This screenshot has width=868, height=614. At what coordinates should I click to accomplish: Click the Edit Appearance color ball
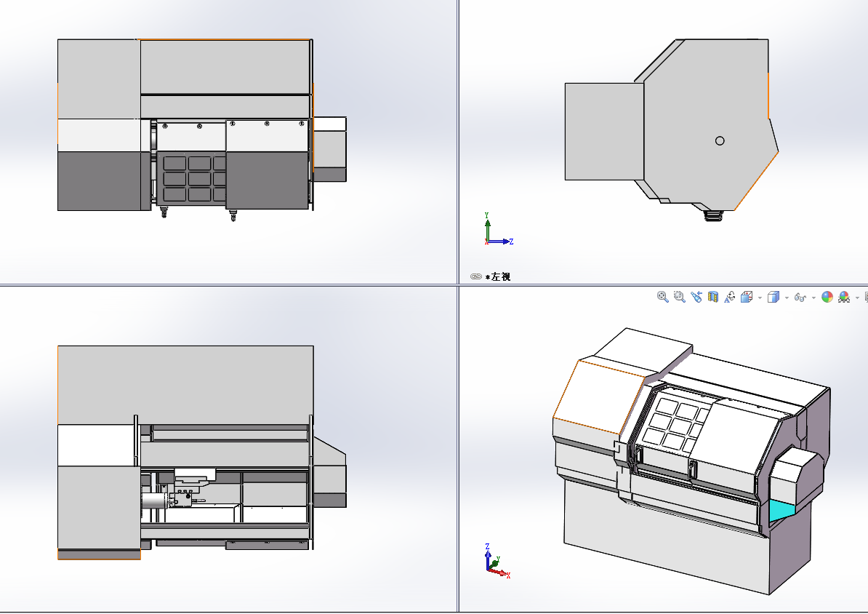[x=827, y=297]
